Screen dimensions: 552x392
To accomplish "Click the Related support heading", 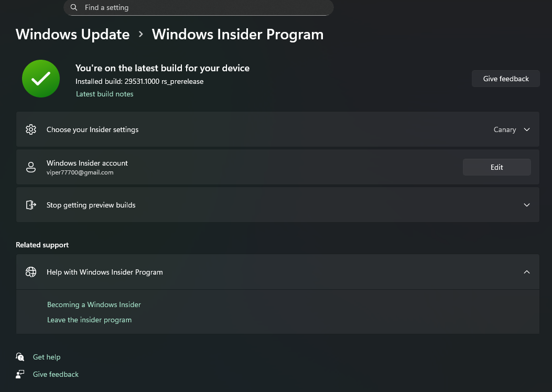I will 42,245.
